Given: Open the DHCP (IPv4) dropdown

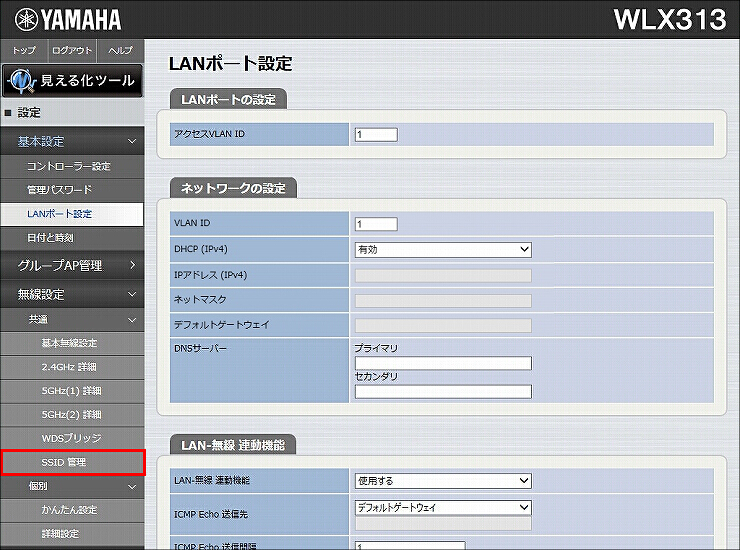Looking at the screenshot, I should click(443, 250).
